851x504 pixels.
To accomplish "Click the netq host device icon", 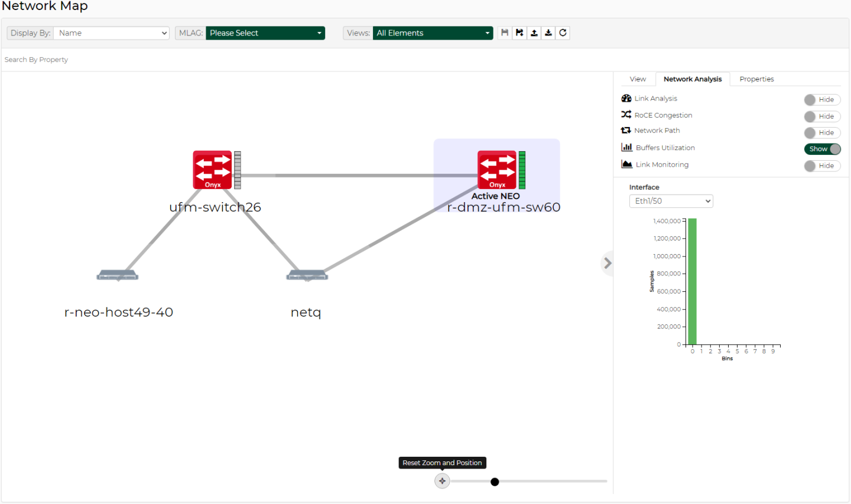I will (307, 275).
